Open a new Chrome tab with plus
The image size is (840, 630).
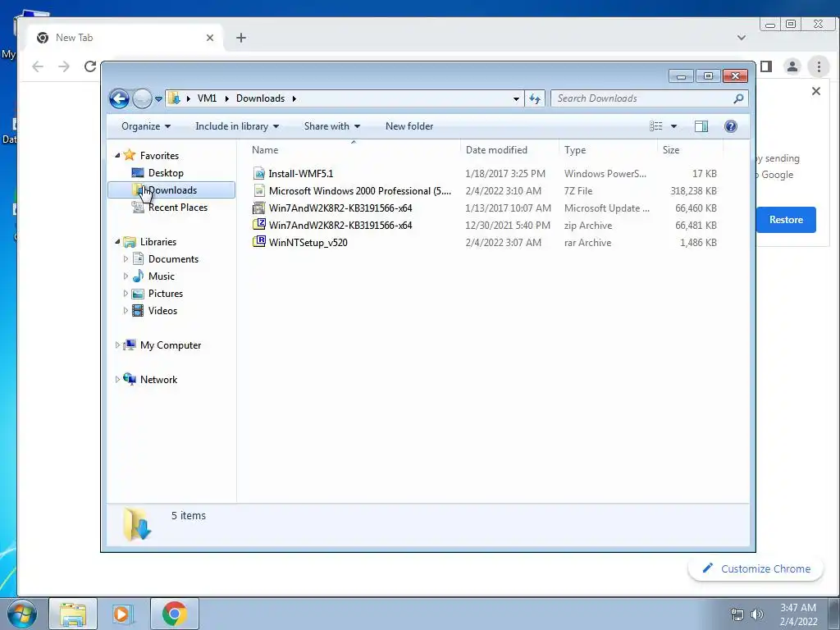tap(241, 38)
